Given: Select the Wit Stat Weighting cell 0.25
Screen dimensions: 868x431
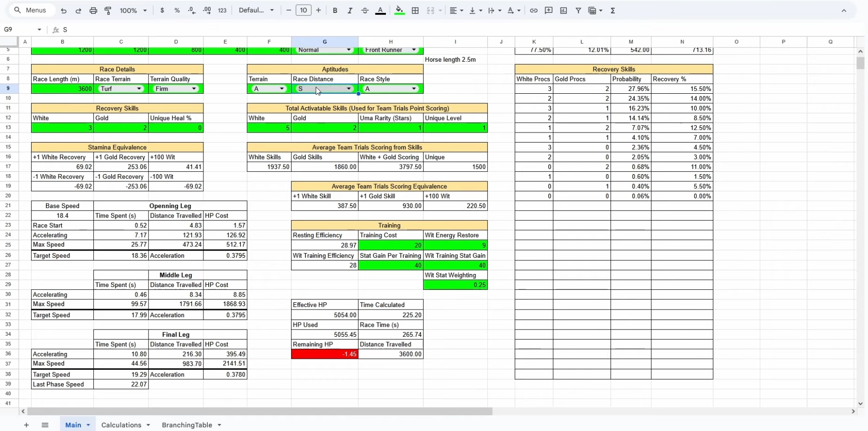Looking at the screenshot, I should (455, 285).
